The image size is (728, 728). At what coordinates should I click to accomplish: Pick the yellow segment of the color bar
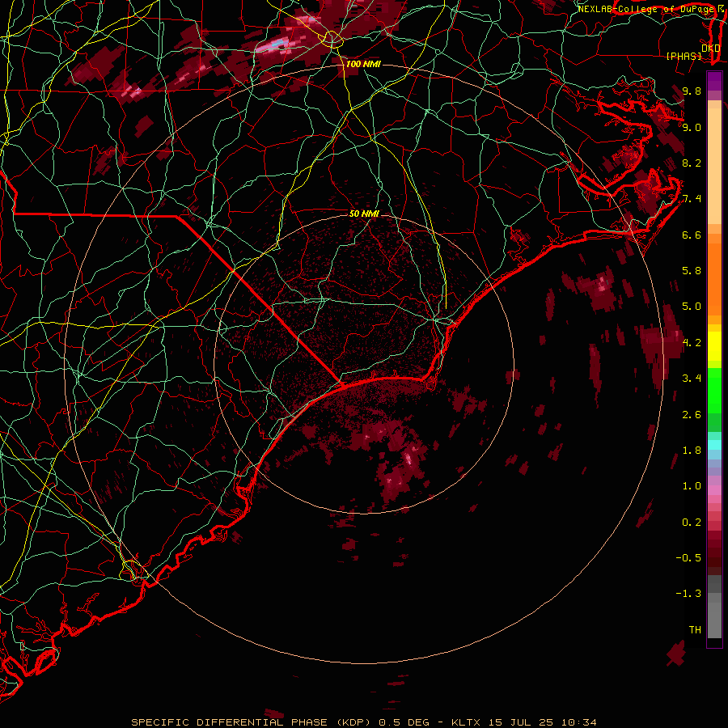pos(714,346)
